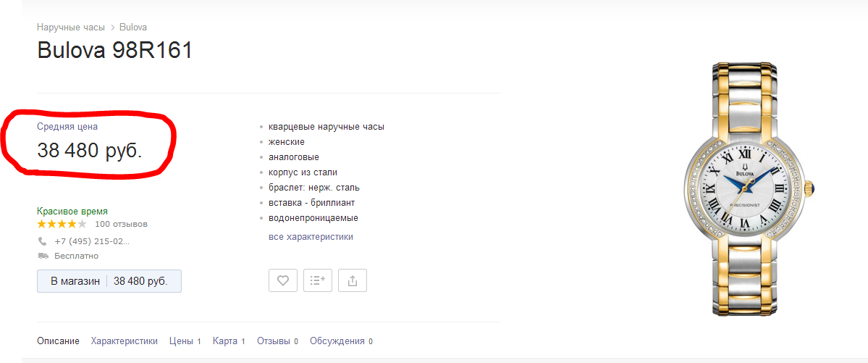868x363 pixels.
Task: Click the delivery truck icon
Action: 43,256
